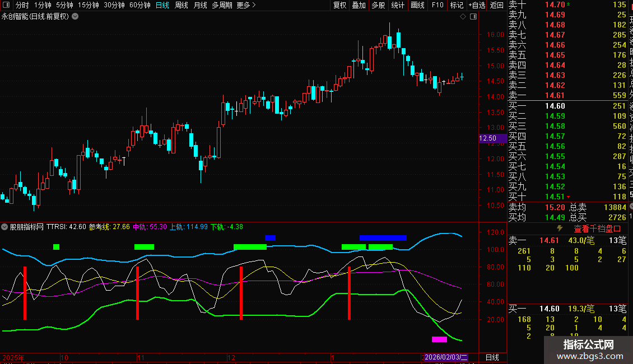This screenshot has height=364, width=633.
Task: Add stock via +自选 button
Action: [x=475, y=5]
